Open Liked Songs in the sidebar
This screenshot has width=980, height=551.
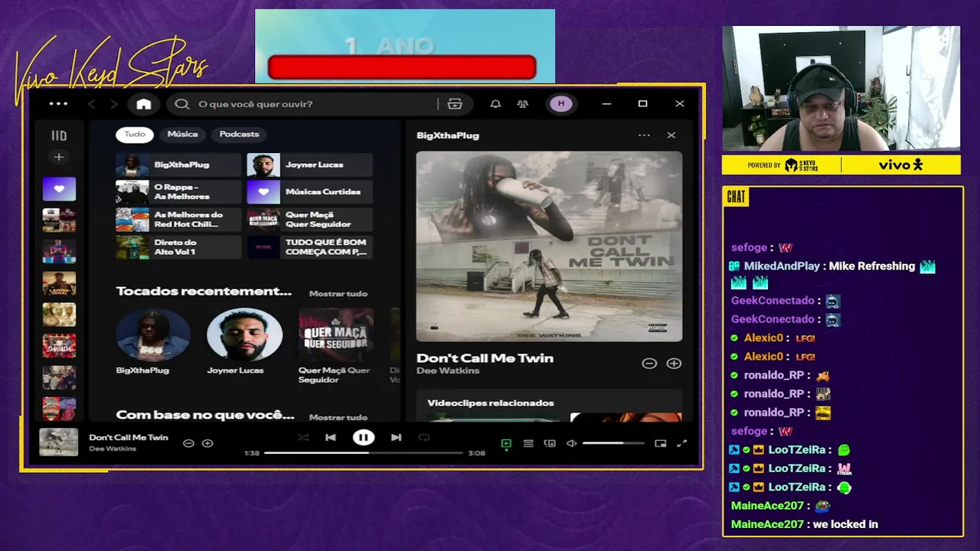point(59,189)
